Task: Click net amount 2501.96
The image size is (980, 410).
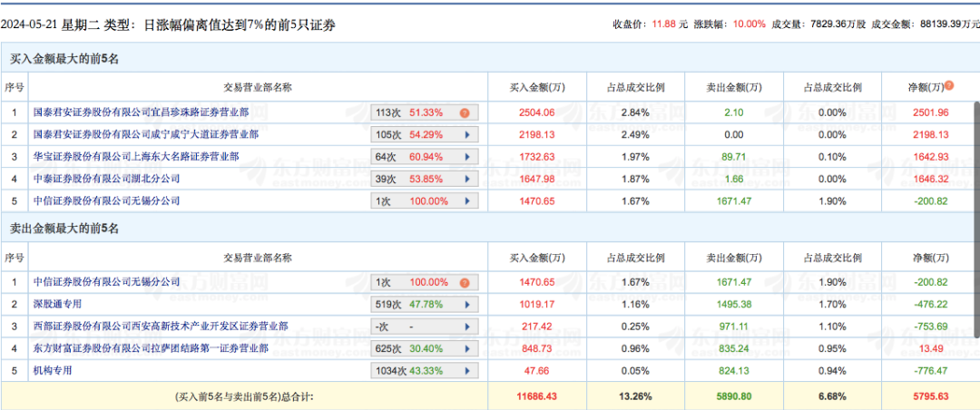Action: coord(930,113)
